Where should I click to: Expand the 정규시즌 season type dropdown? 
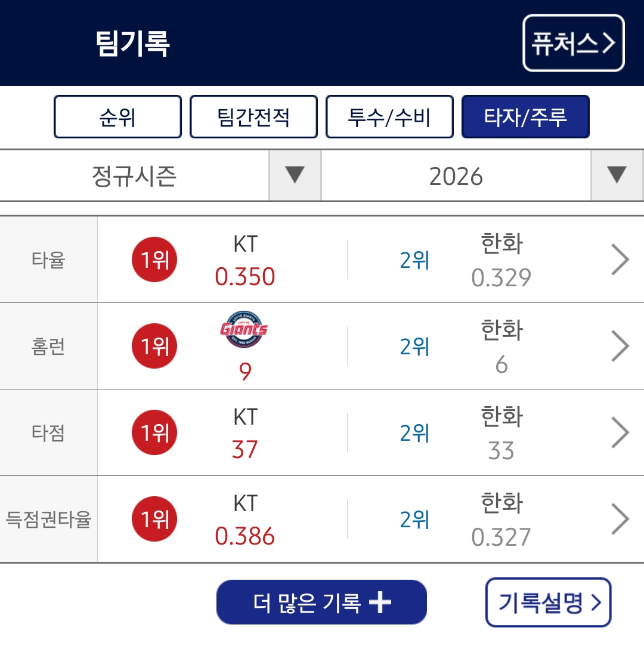(x=135, y=176)
